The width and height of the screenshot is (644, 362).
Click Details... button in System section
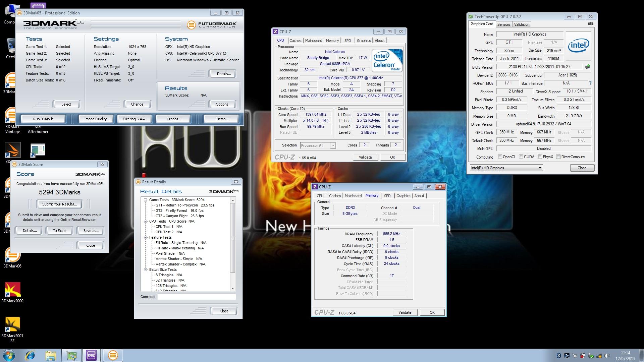tap(223, 74)
